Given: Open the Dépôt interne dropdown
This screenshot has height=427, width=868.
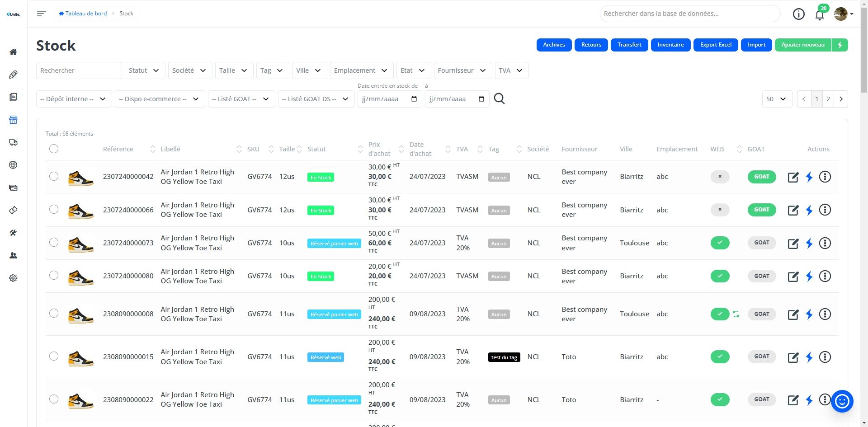Looking at the screenshot, I should (74, 99).
